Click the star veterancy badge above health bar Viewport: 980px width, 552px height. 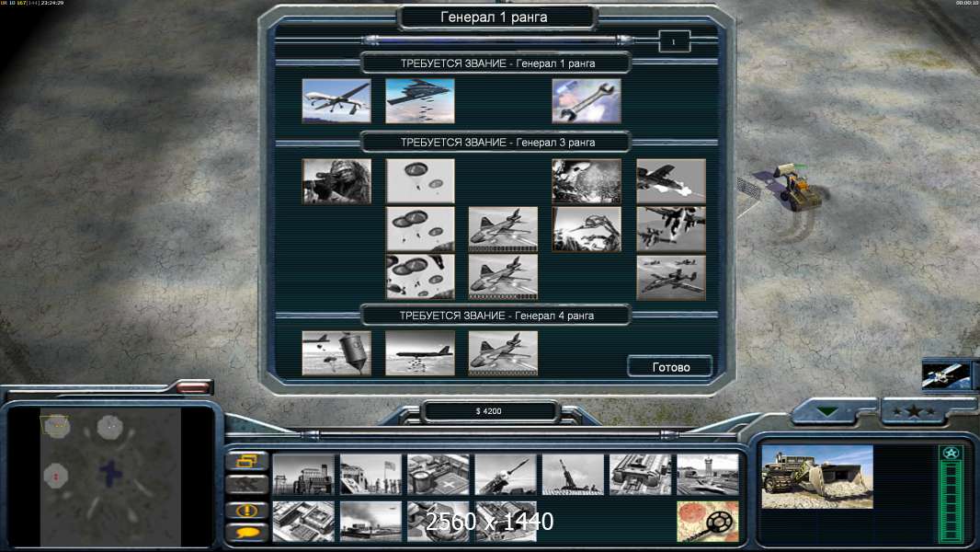(951, 453)
